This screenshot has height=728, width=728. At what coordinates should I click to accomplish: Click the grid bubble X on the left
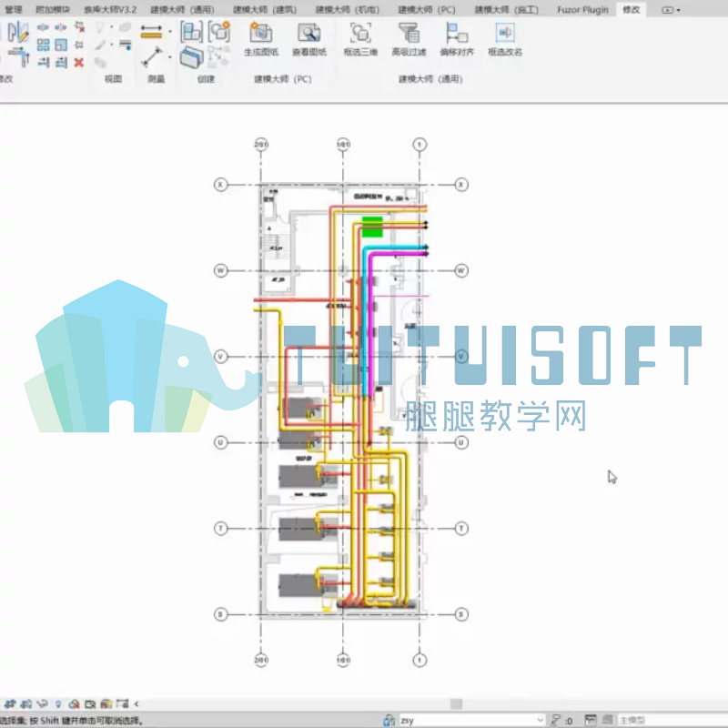220,185
